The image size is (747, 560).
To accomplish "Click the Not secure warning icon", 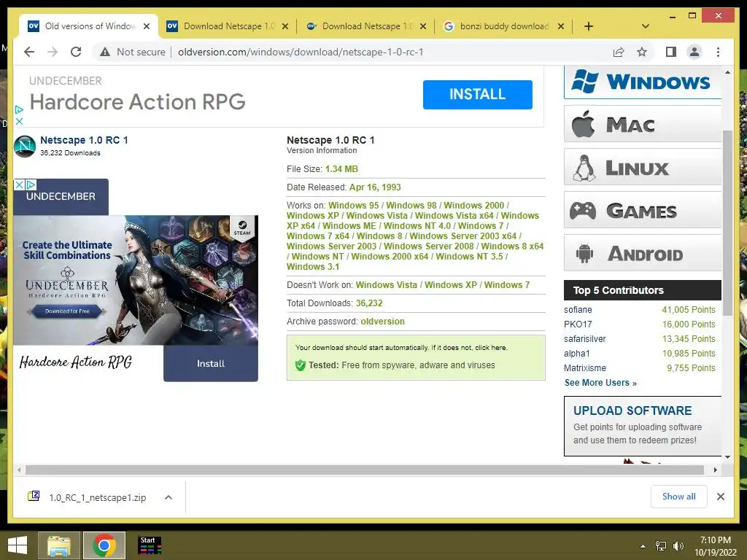I will click(105, 52).
